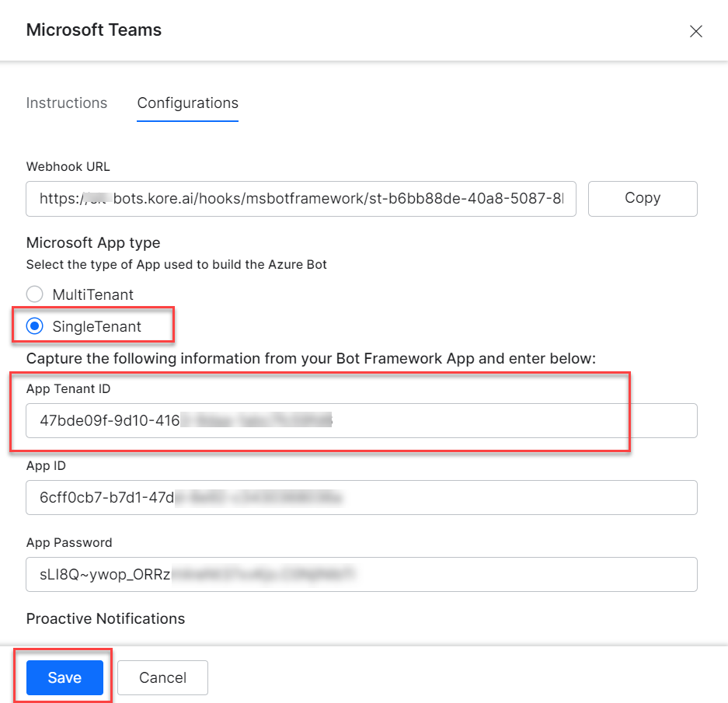Click the App ID label
The width and height of the screenshot is (728, 703).
[46, 466]
